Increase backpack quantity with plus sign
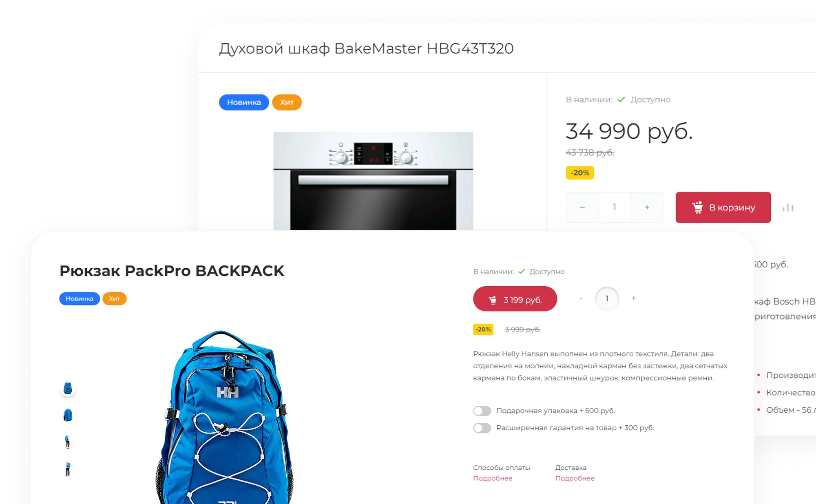 click(634, 298)
